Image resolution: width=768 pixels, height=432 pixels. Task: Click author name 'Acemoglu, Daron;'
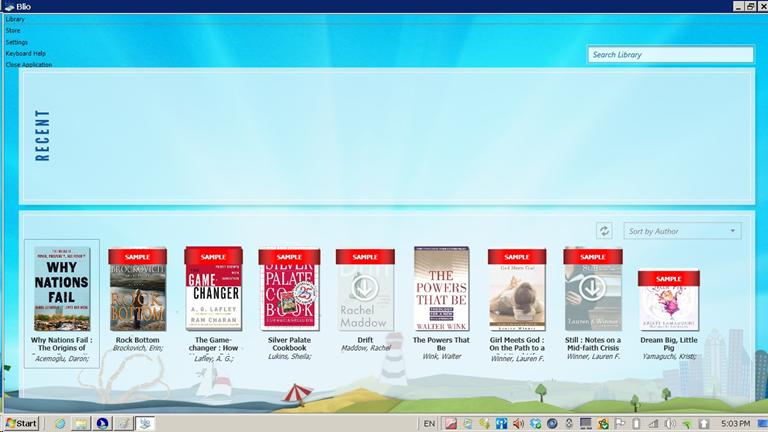(62, 359)
